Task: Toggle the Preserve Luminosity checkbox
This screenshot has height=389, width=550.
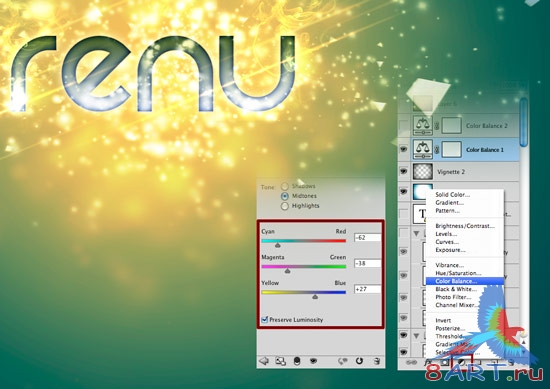Action: [265, 320]
